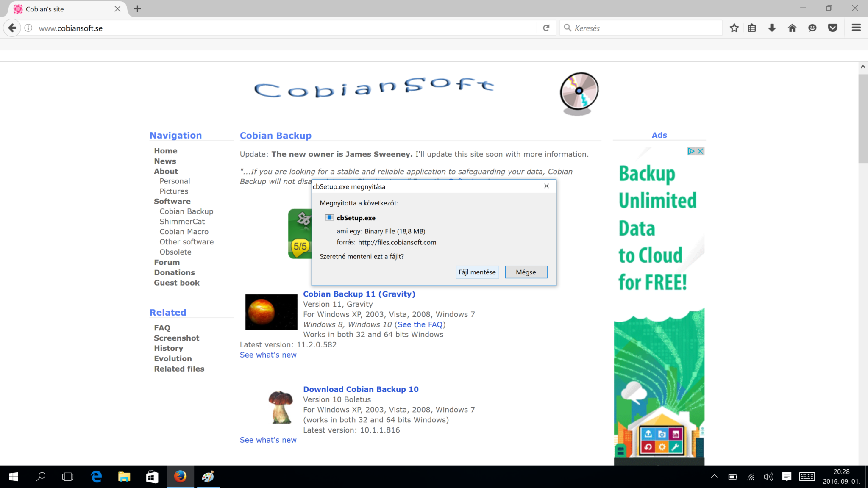
Task: Open the downloads panel in Firefox
Action: click(x=772, y=28)
